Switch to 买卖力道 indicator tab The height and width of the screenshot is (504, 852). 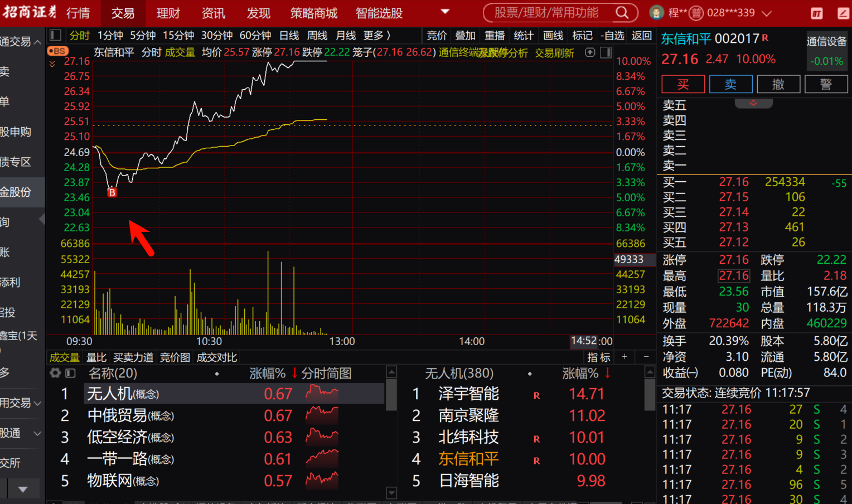pyautogui.click(x=133, y=357)
